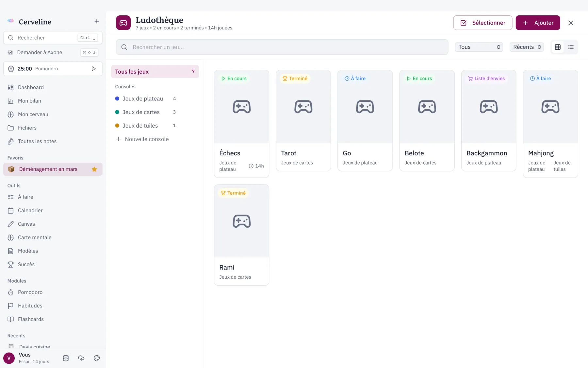
Task: Open the theme palette icon
Action: tap(97, 358)
